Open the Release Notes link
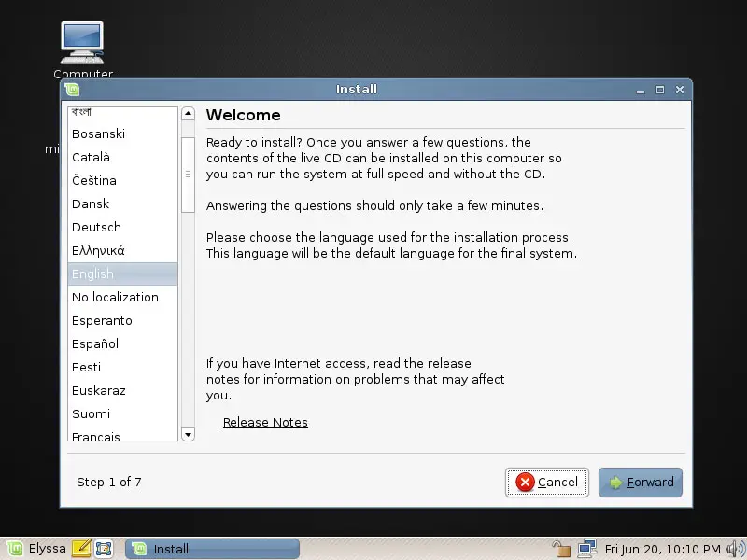The width and height of the screenshot is (747, 560). click(x=265, y=423)
